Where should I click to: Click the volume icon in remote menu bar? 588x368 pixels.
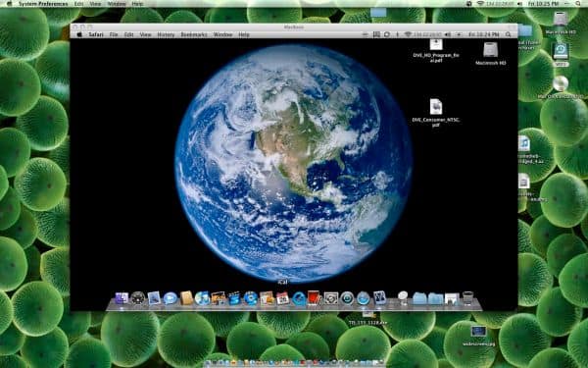point(448,34)
